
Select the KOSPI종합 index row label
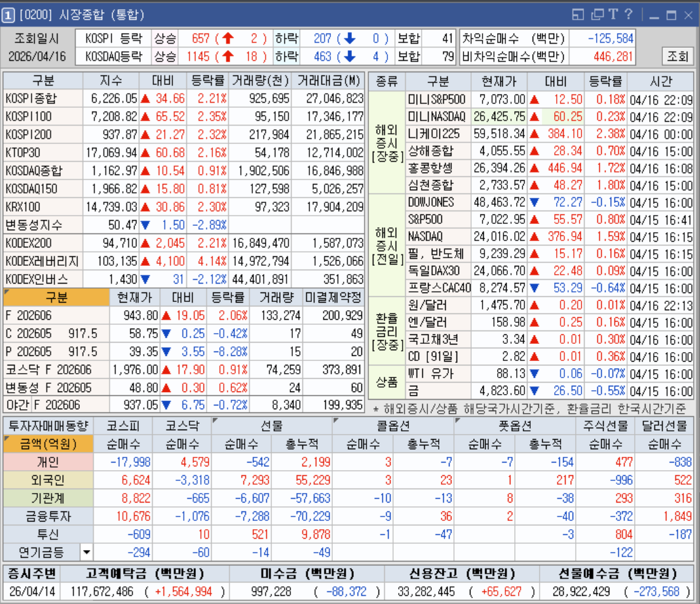pos(43,98)
